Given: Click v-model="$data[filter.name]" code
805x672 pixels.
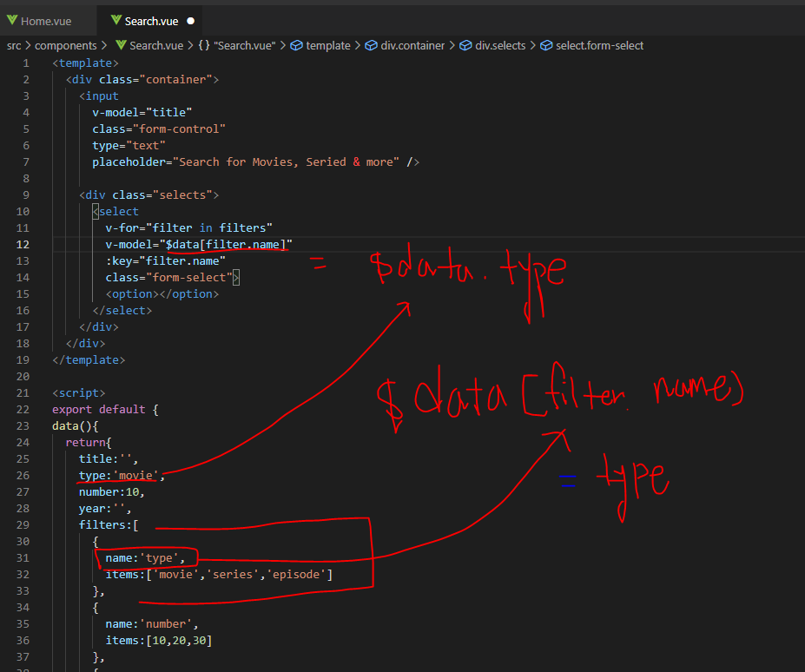Looking at the screenshot, I should [x=199, y=244].
